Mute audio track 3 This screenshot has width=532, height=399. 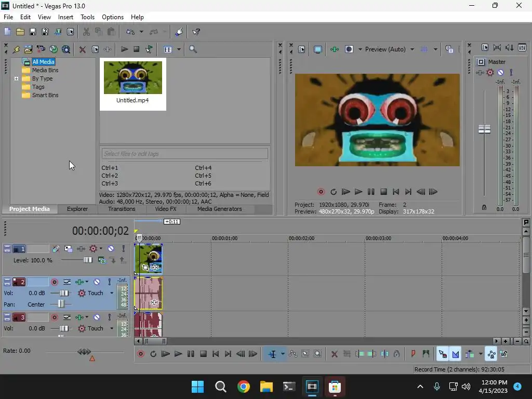pyautogui.click(x=97, y=317)
